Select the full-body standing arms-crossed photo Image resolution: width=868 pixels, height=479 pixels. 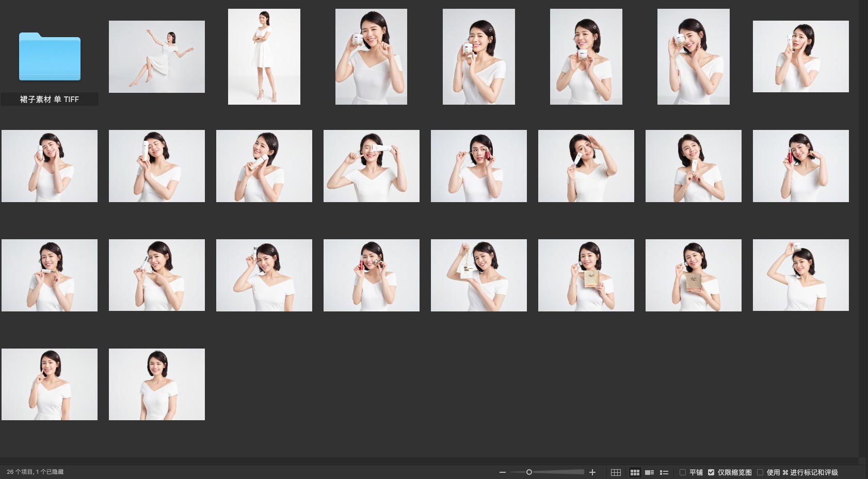coord(264,57)
